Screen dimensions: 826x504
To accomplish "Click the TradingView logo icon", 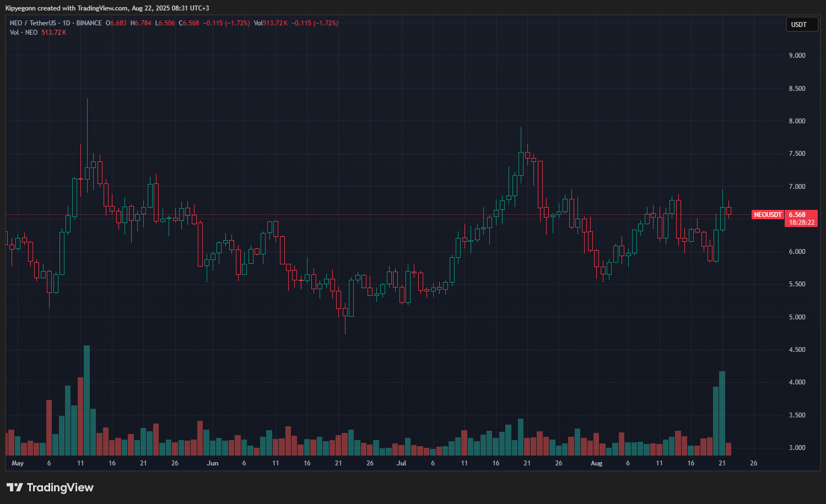I will click(15, 487).
